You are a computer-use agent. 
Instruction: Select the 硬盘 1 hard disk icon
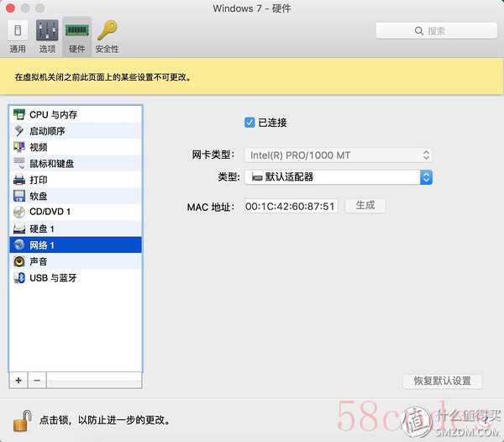coord(19,229)
